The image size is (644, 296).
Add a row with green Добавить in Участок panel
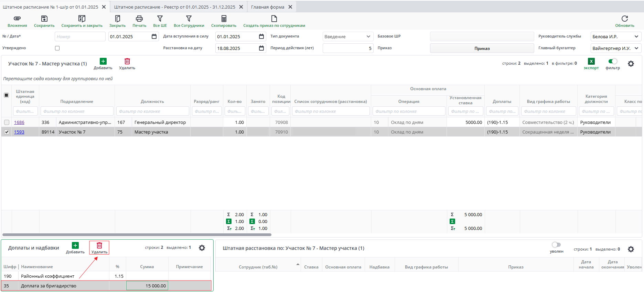(103, 61)
